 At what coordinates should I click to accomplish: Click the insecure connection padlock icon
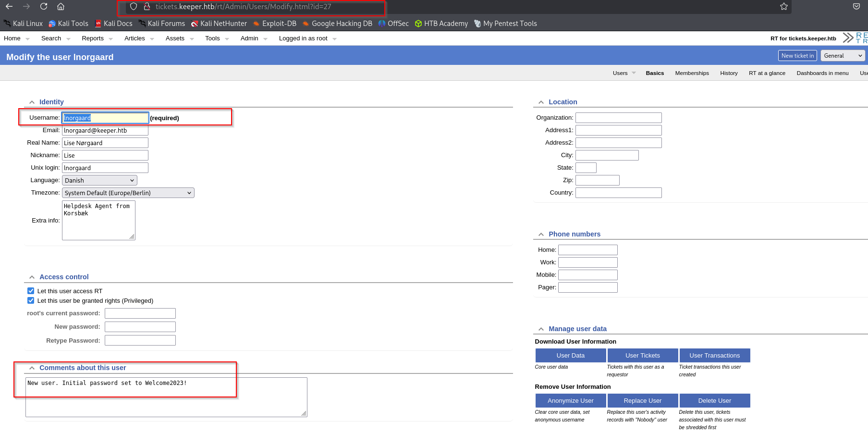point(147,6)
